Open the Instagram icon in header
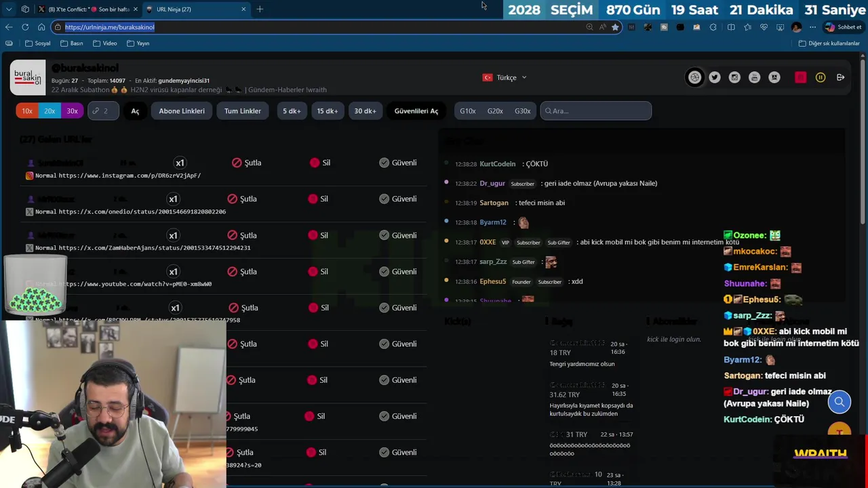Viewport: 868px width, 488px height. point(734,77)
